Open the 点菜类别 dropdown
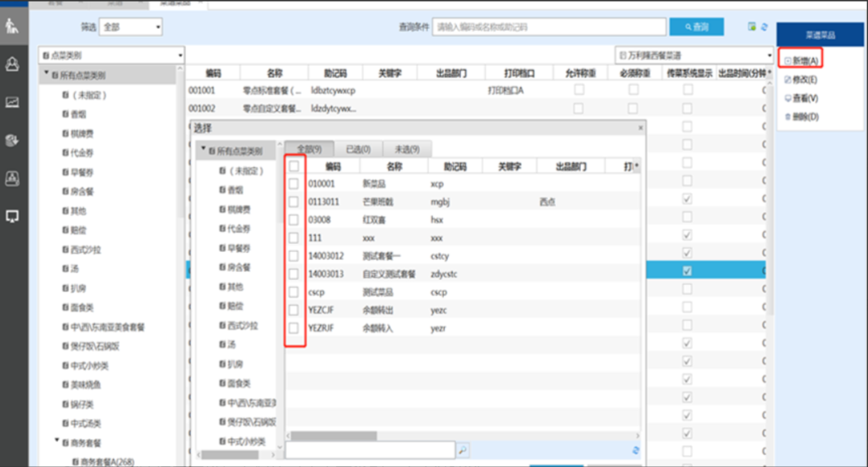Screen dimensions: 868x467 tap(111, 56)
